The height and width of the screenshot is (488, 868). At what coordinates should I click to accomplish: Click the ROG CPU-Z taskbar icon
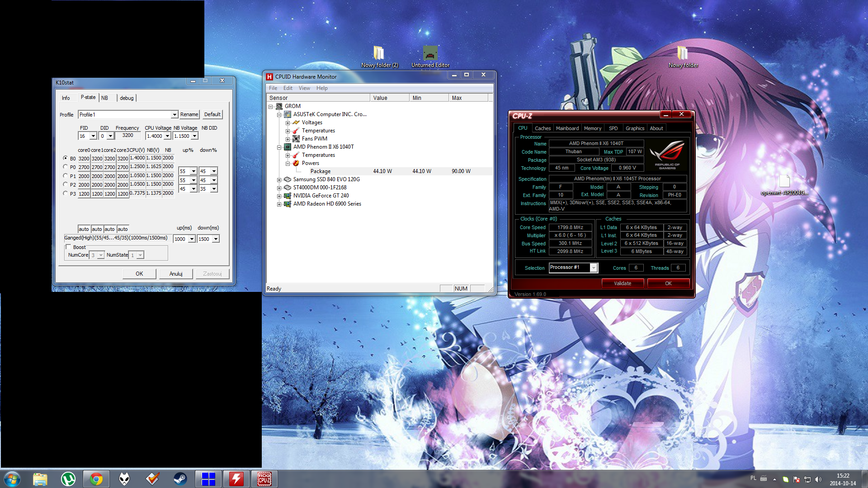(264, 479)
